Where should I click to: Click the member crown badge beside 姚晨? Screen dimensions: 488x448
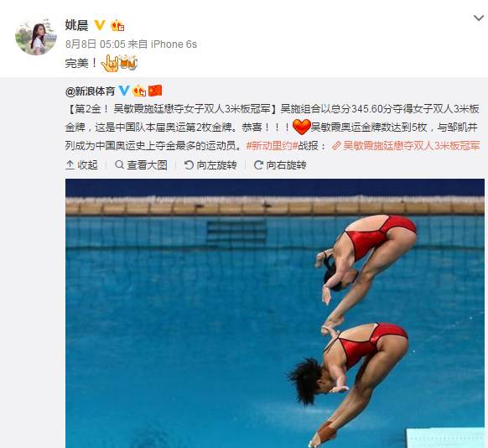117,25
